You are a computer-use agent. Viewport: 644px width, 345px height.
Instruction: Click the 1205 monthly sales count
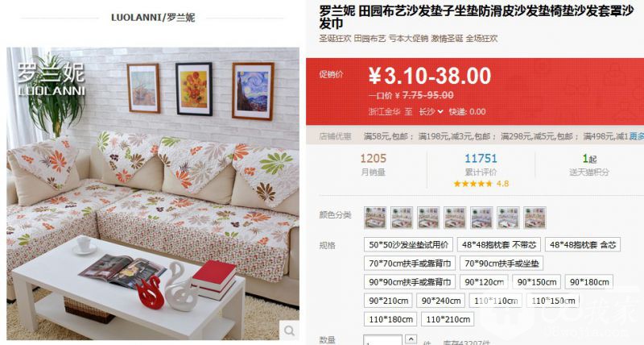pyautogui.click(x=373, y=158)
